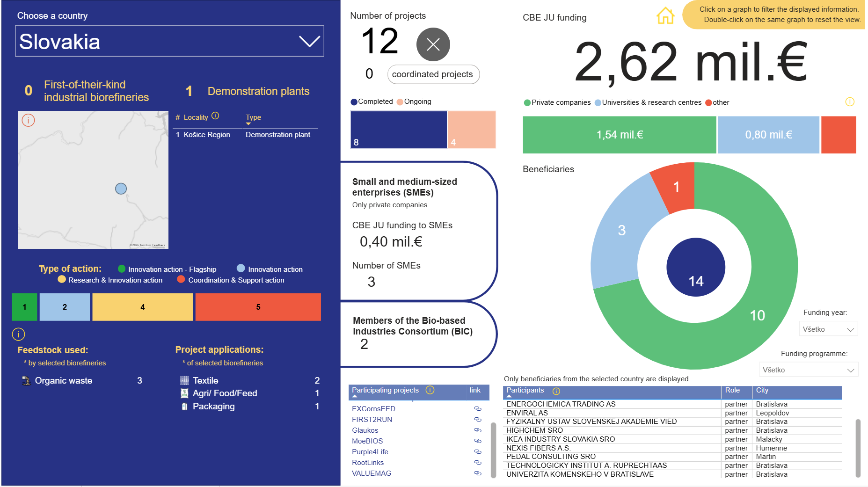Viewport: 868px width, 487px height.
Task: Click the grey X clear-filter button
Action: [433, 44]
